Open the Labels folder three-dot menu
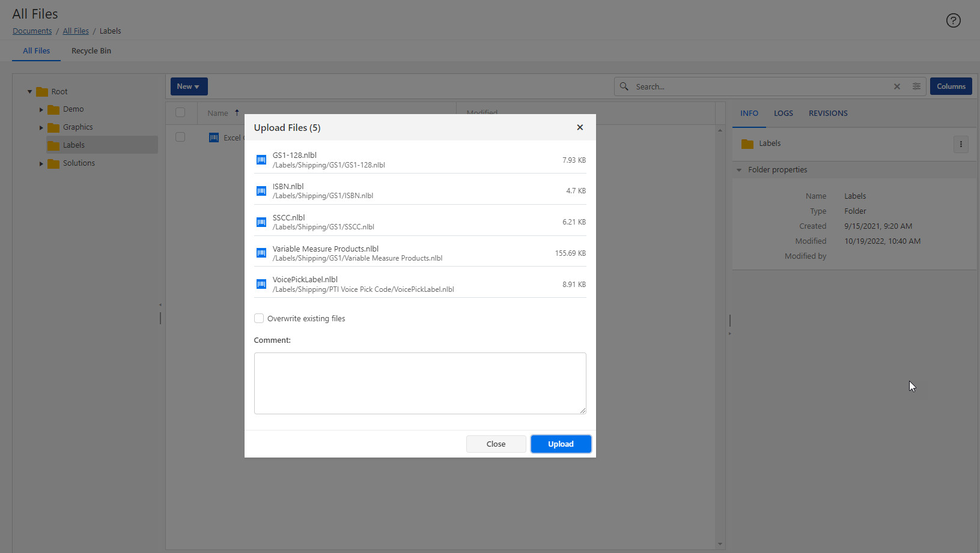980x553 pixels. 961,144
